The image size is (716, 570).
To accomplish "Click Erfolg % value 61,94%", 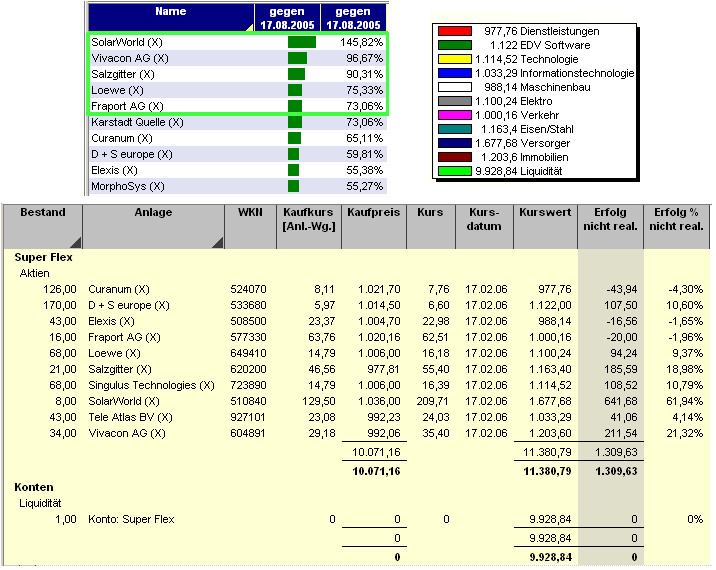I will (684, 401).
